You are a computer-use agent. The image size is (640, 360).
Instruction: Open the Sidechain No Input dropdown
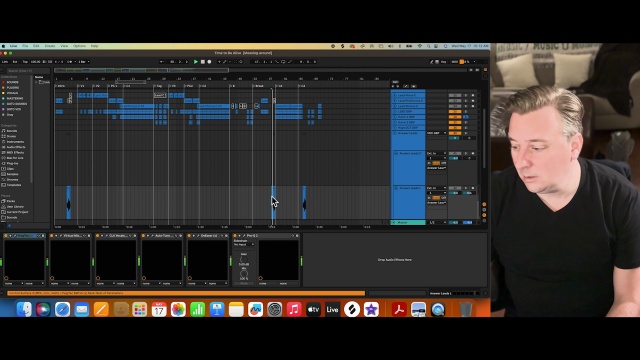[244, 244]
